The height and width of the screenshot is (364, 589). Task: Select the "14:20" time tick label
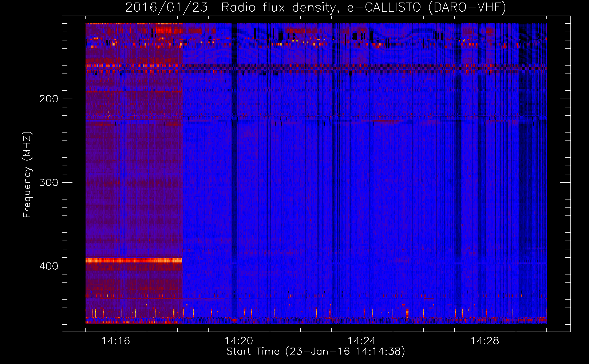(x=239, y=341)
